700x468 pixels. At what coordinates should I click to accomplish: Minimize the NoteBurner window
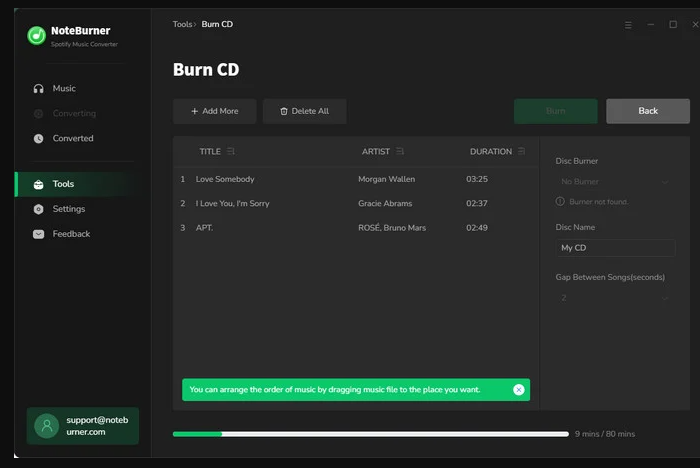click(651, 25)
